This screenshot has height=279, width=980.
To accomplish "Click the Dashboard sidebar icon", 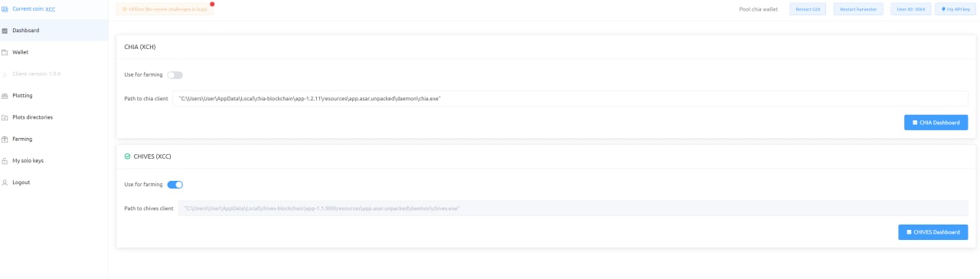I will click(x=5, y=31).
